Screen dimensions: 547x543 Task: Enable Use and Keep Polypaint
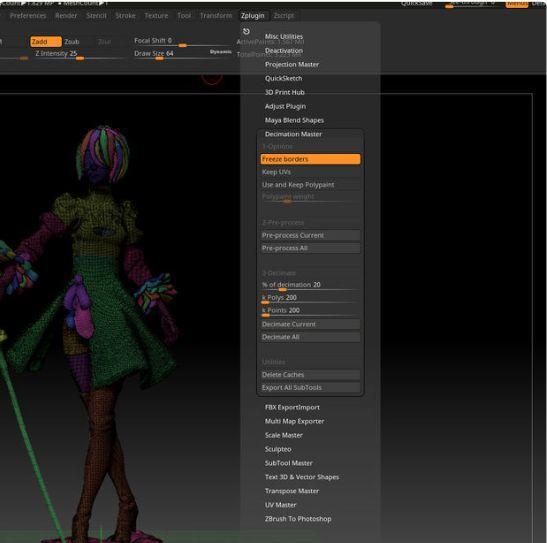coord(310,185)
